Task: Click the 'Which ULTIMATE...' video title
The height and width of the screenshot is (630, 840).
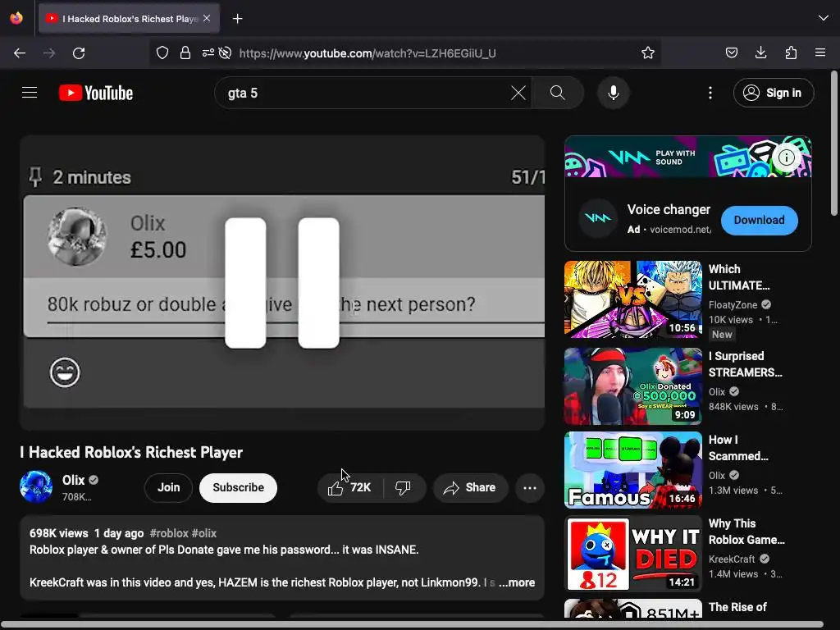Action: tap(739, 277)
